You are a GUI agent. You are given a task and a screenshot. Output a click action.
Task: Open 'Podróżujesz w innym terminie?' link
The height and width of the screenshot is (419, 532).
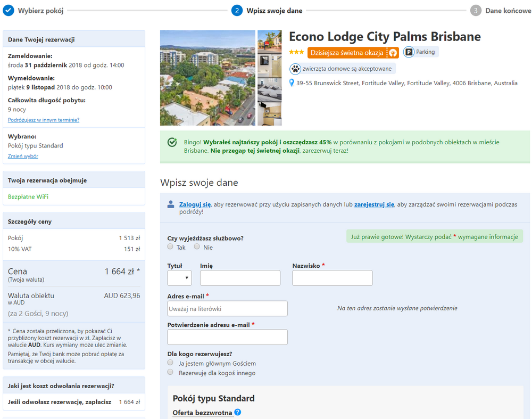43,120
